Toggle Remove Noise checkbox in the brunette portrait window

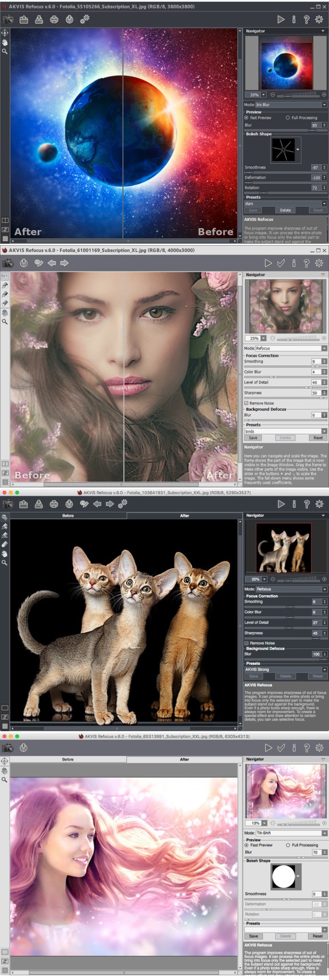click(x=246, y=403)
